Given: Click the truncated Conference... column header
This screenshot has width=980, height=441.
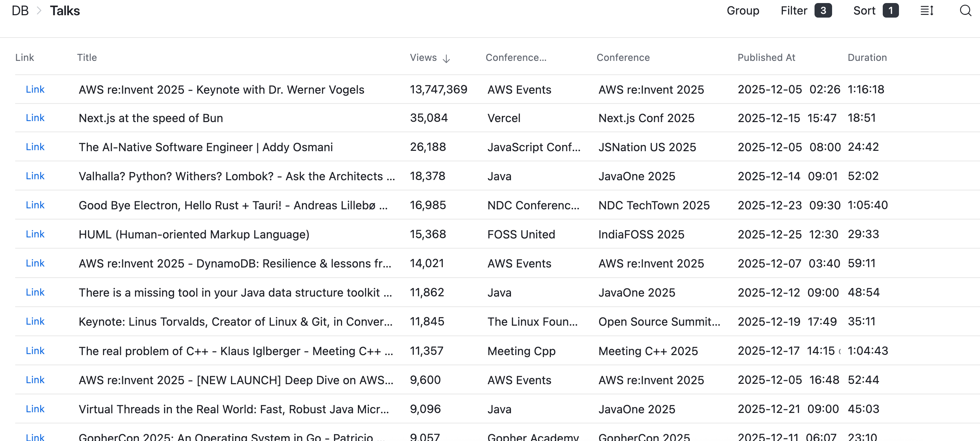Looking at the screenshot, I should pos(515,57).
